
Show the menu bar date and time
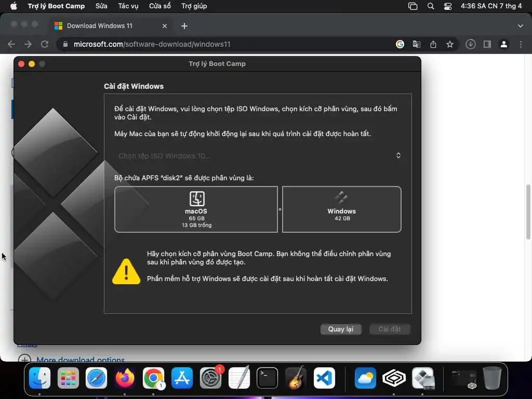[x=491, y=6]
